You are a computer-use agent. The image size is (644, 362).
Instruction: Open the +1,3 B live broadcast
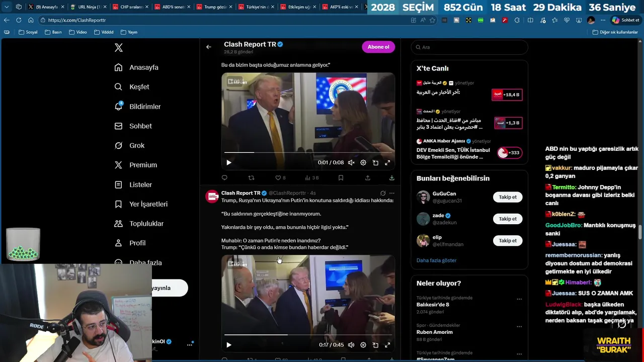[507, 123]
